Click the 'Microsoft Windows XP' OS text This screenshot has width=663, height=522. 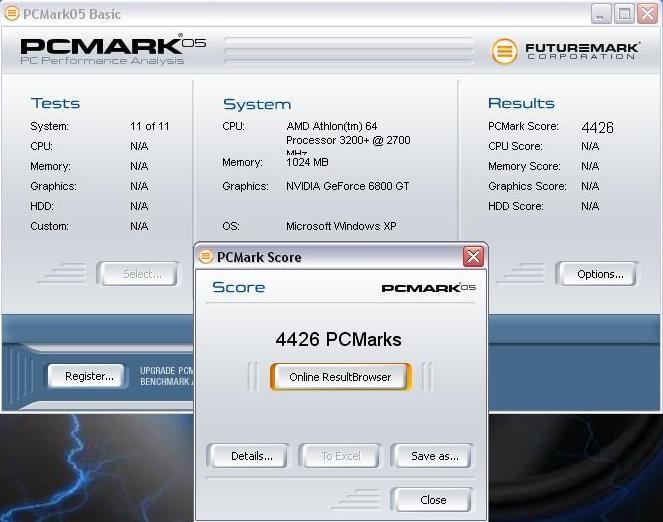[x=341, y=226]
